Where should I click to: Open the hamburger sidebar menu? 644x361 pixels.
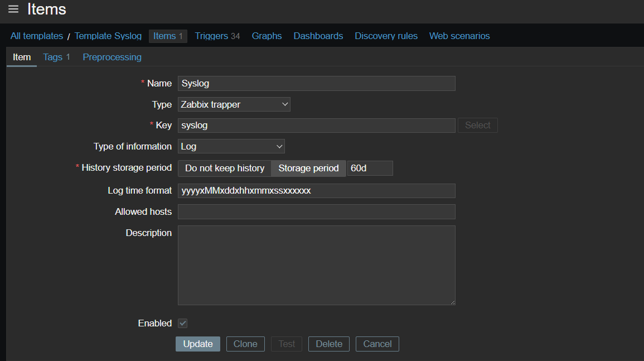13,9
